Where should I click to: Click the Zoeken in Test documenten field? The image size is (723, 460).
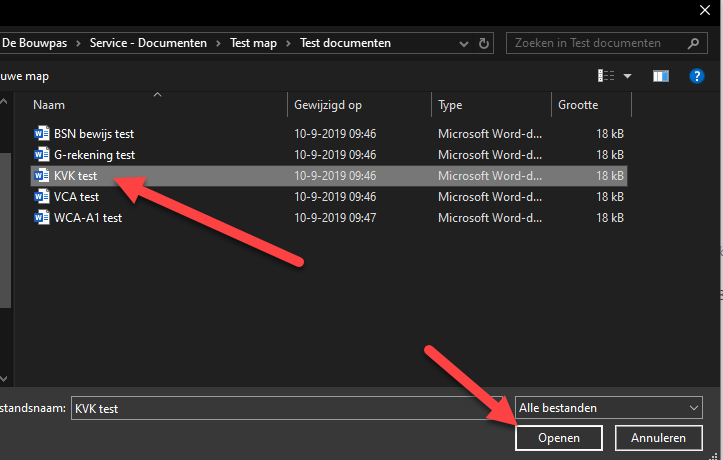595,43
